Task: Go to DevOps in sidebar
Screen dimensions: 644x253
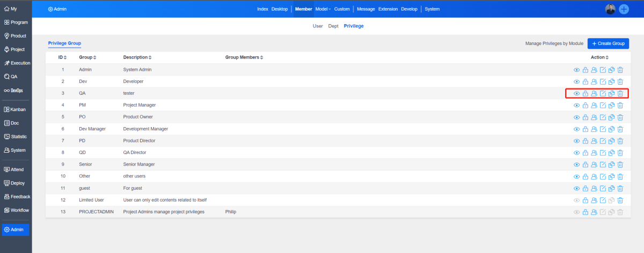Action: tap(16, 90)
